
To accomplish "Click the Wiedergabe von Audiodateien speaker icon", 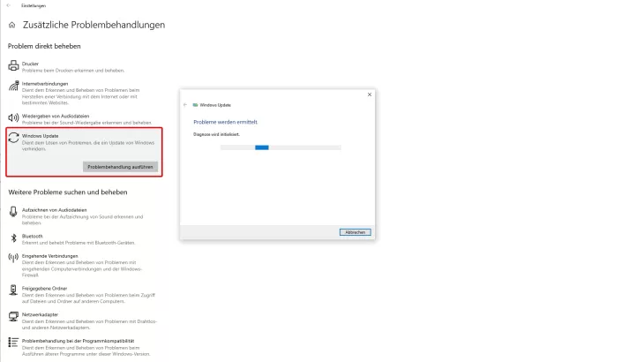I will [x=13, y=117].
